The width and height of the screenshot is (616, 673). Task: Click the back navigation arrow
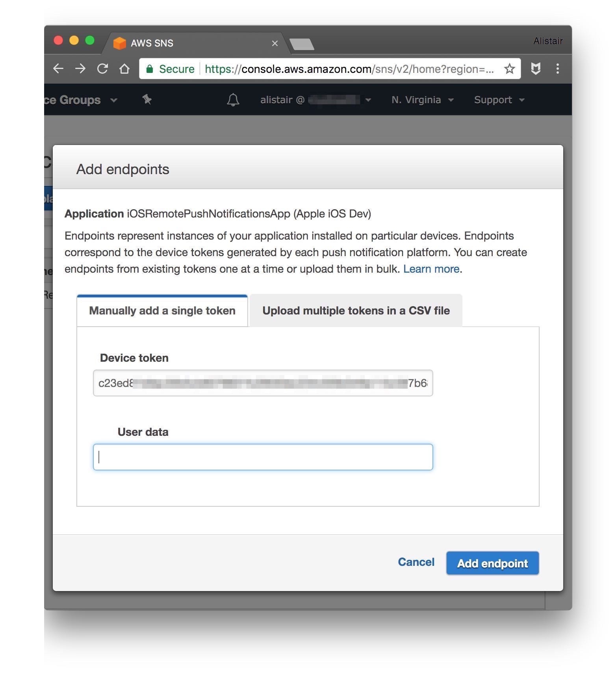click(x=58, y=69)
